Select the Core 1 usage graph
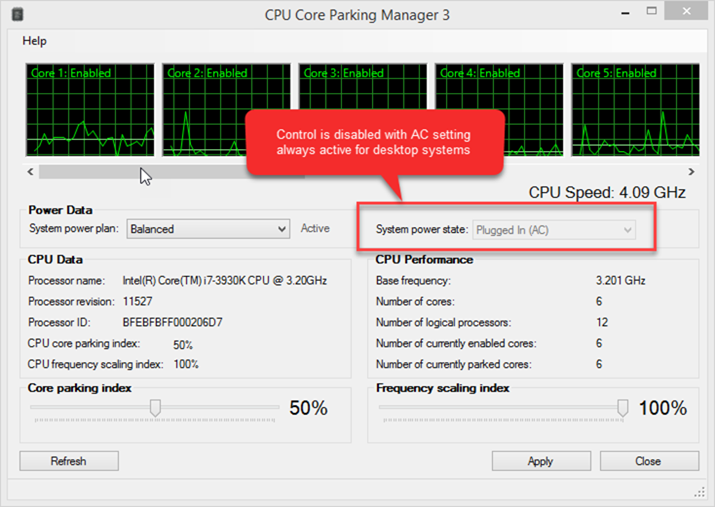The height and width of the screenshot is (507, 715). (x=90, y=110)
